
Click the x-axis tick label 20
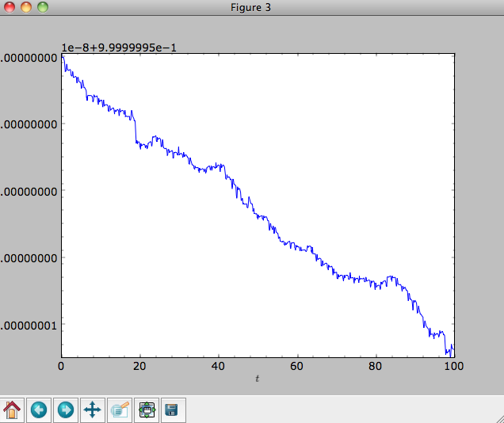(139, 366)
